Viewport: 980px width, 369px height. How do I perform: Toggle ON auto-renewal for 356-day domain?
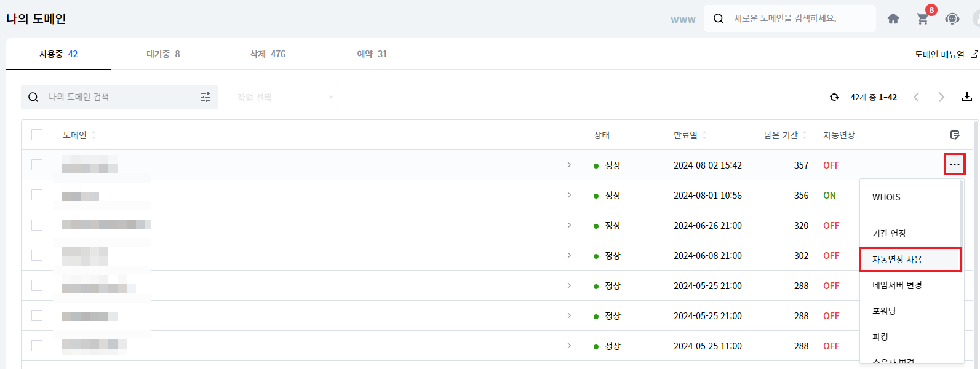pos(829,196)
